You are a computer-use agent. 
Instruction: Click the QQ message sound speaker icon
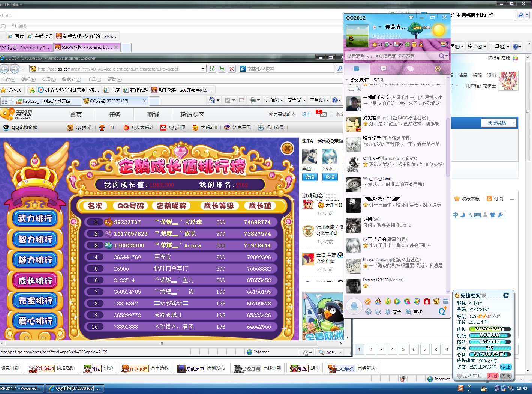pos(378,312)
